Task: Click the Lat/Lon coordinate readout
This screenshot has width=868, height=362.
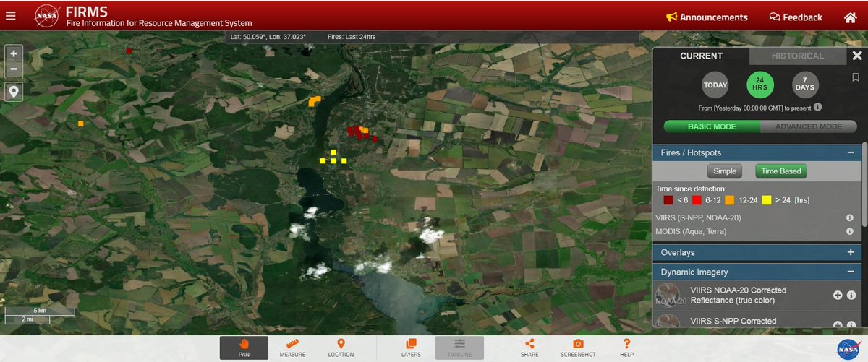Action: [268, 37]
